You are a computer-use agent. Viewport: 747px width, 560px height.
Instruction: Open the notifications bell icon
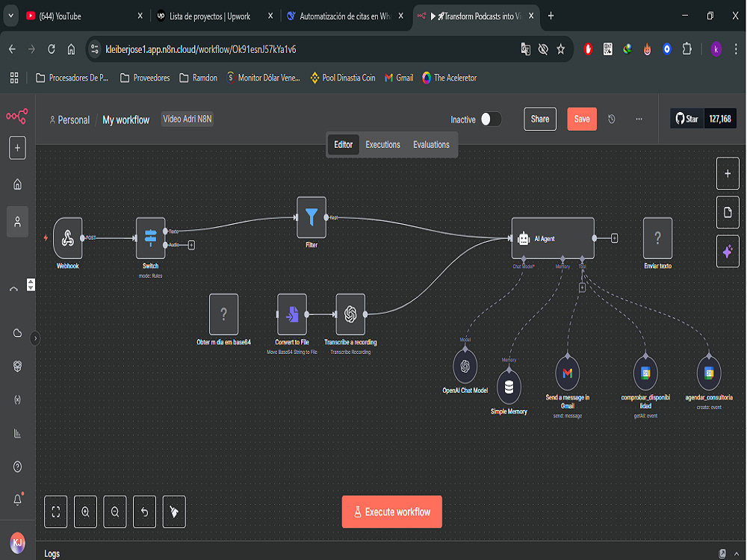17,500
